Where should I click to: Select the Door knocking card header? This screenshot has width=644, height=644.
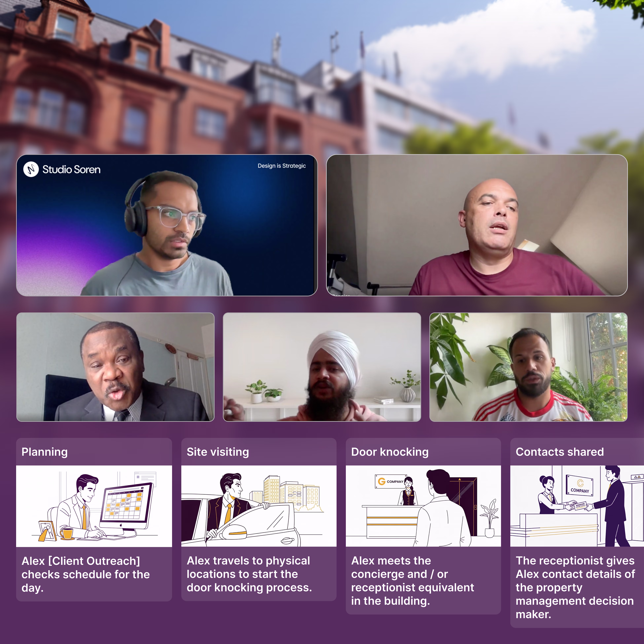[x=423, y=452]
